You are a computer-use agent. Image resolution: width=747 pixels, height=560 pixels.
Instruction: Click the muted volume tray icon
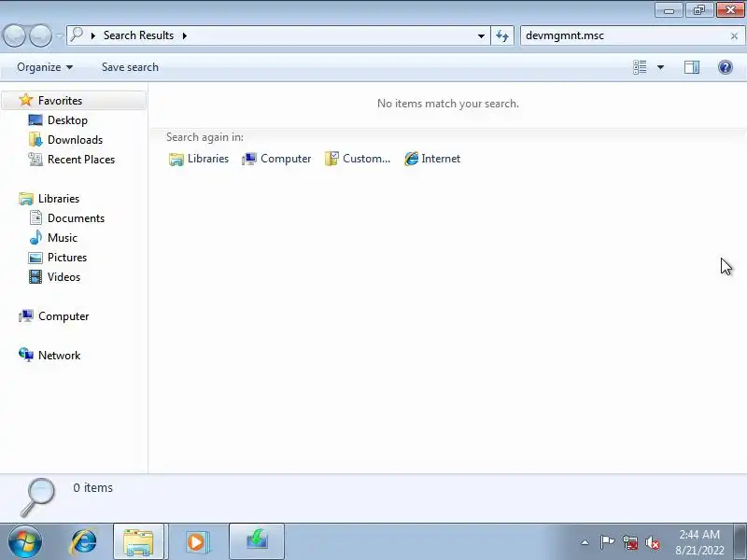[653, 542]
